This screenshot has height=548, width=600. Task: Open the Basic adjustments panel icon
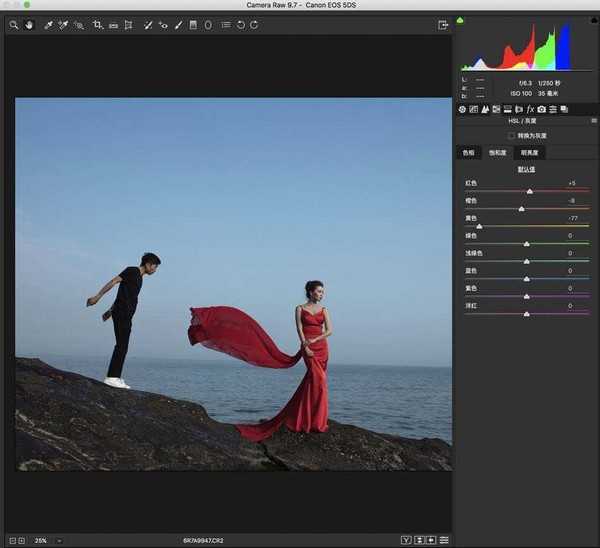pyautogui.click(x=462, y=109)
